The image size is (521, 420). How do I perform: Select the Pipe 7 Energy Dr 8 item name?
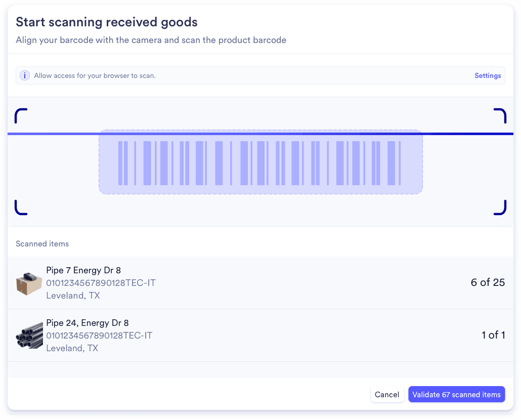click(x=83, y=270)
